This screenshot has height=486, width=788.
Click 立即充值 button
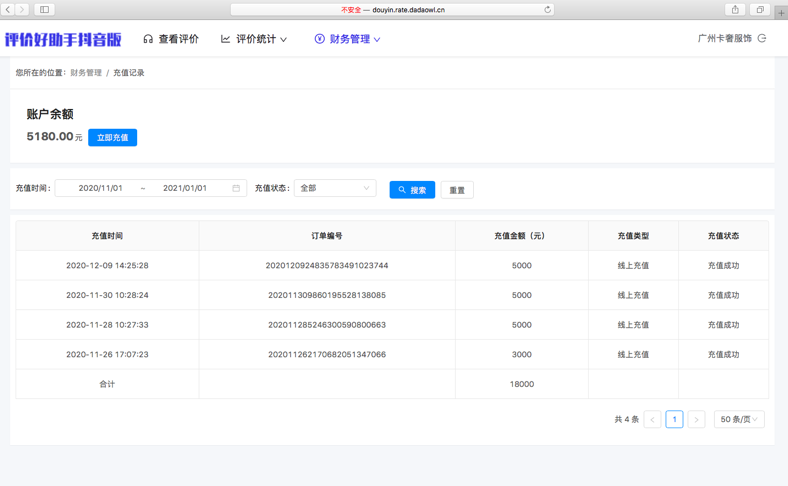tap(113, 137)
